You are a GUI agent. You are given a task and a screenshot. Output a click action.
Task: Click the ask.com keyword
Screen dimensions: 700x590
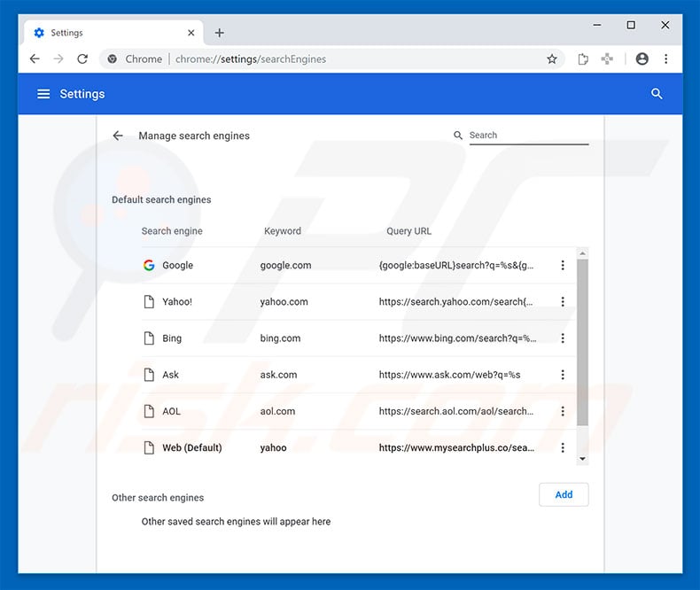278,375
